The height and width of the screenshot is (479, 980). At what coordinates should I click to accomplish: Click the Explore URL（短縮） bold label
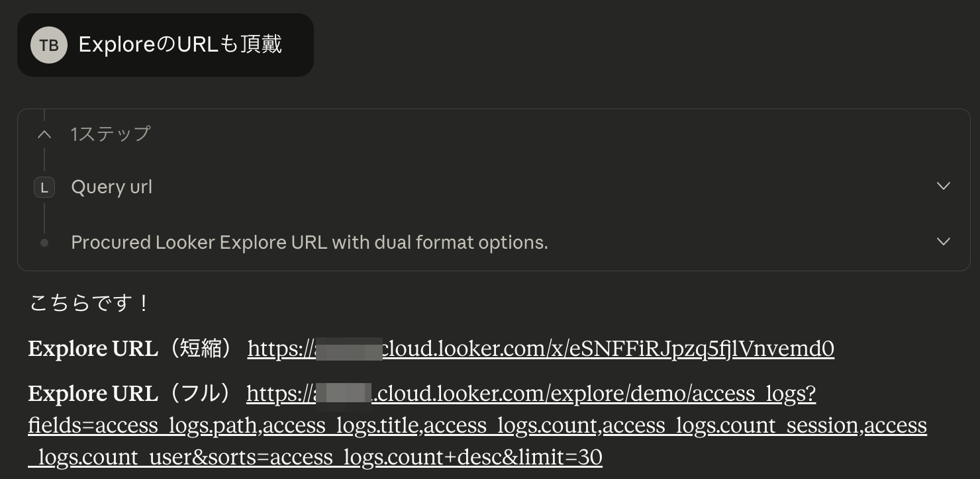tap(130, 349)
